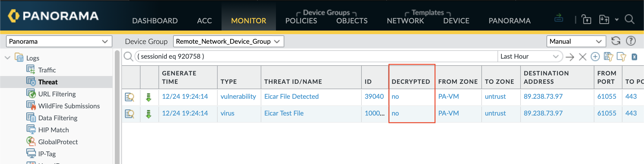Click decrypted 'no' in virus row

(x=395, y=113)
